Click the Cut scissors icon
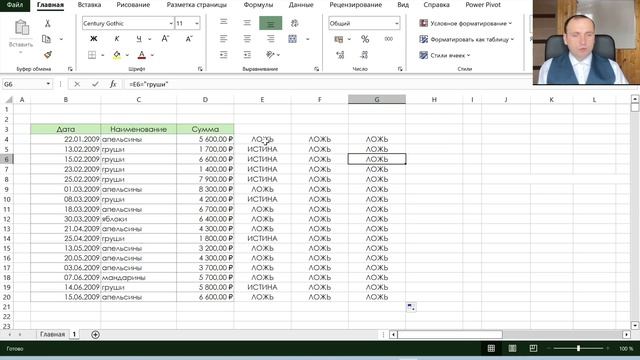This screenshot has height=360, width=640. coord(47,24)
